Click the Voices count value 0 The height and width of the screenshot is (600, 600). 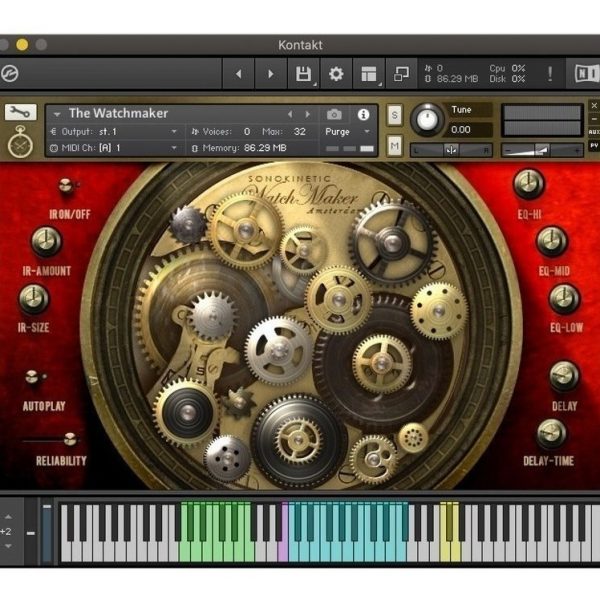(247, 132)
